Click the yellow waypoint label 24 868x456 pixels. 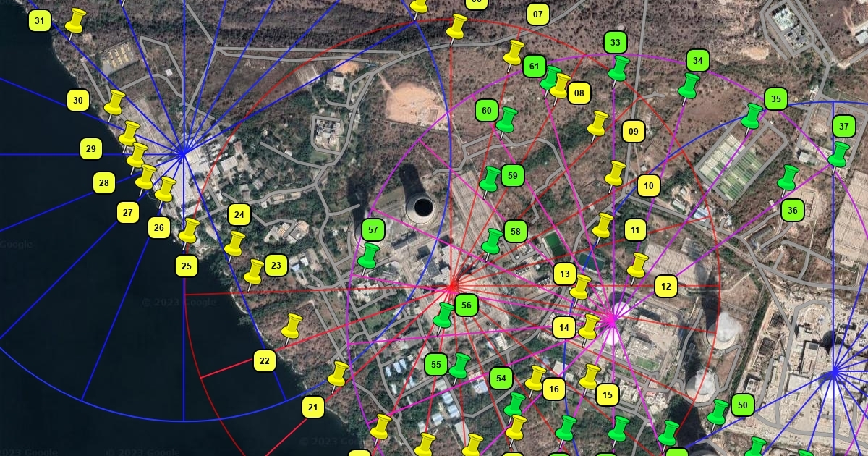click(239, 215)
